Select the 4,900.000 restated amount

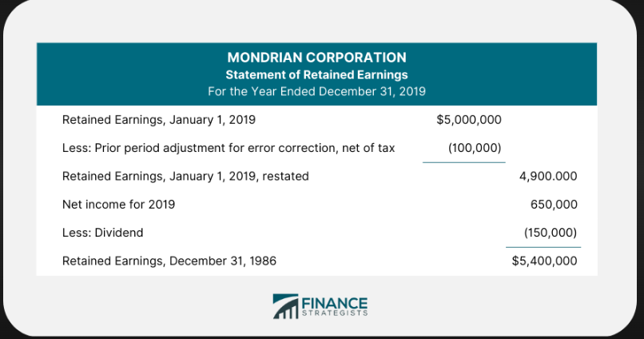pyautogui.click(x=548, y=176)
